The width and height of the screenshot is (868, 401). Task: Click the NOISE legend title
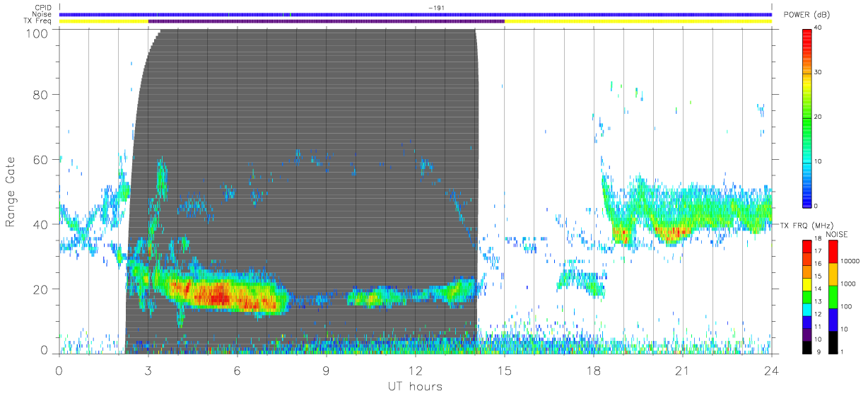[836, 234]
